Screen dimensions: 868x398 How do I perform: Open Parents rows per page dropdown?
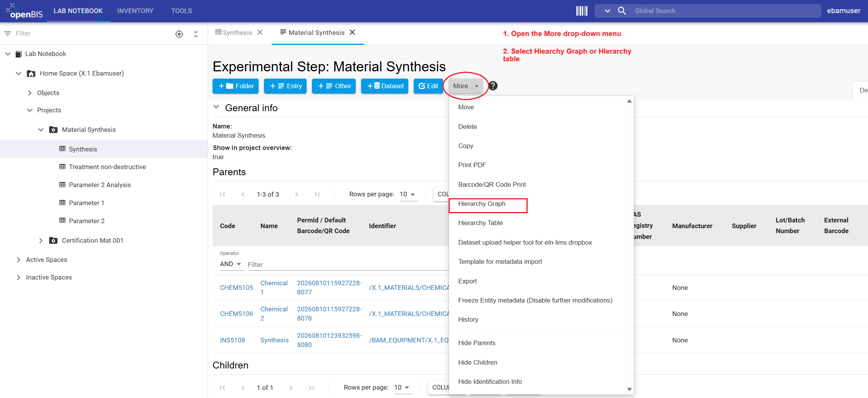click(x=408, y=194)
